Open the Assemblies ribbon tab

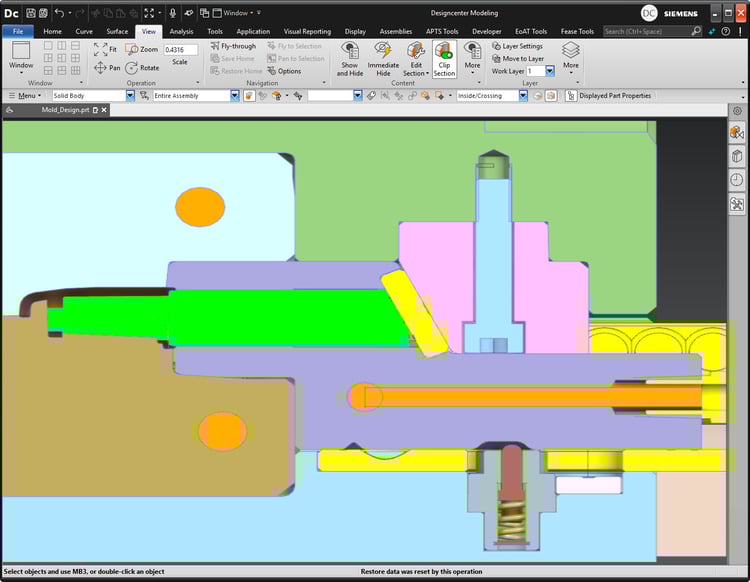tap(395, 31)
